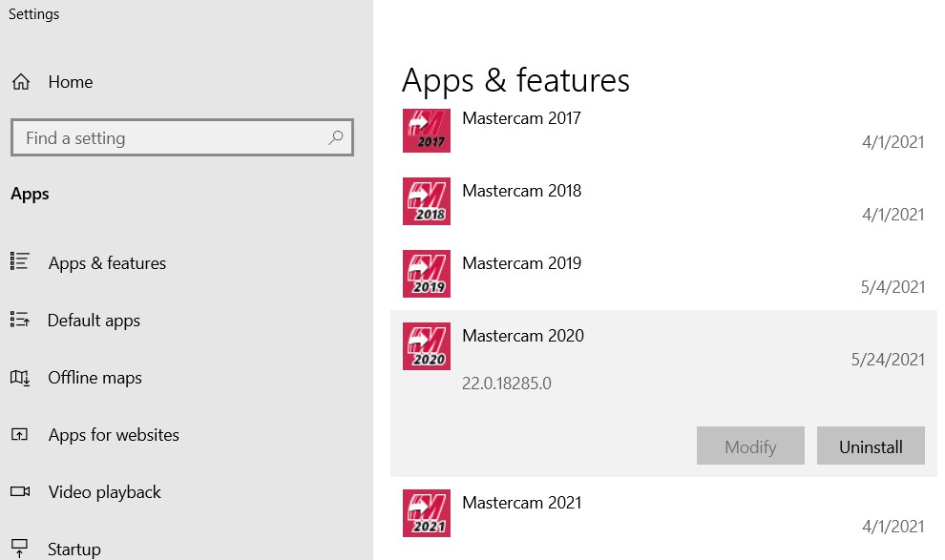Open Default apps settings
Screen dimensions: 945x560
point(94,321)
